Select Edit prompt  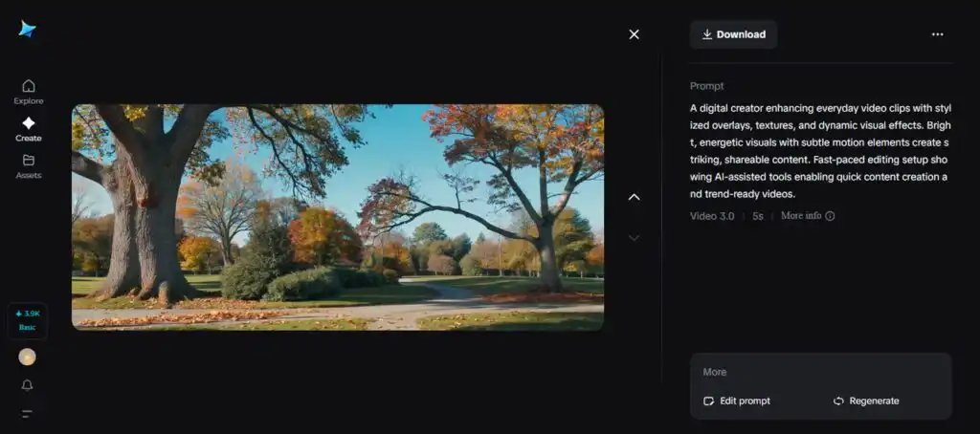737,401
